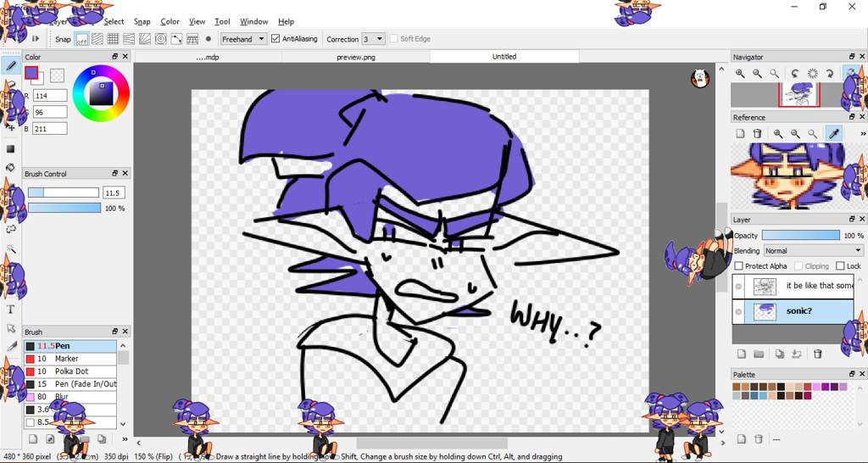Rotate canvas left in Navigator

click(x=795, y=73)
